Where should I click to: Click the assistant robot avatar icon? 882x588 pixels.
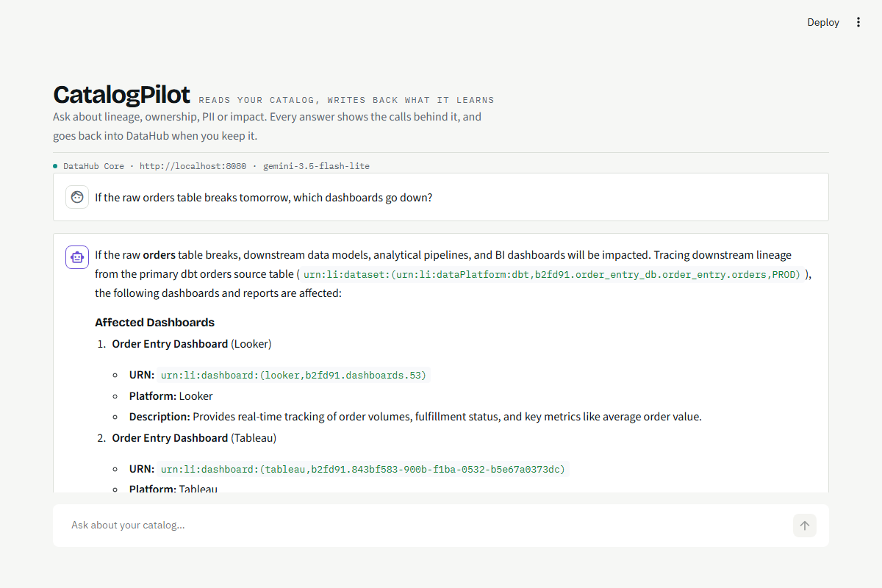point(77,257)
